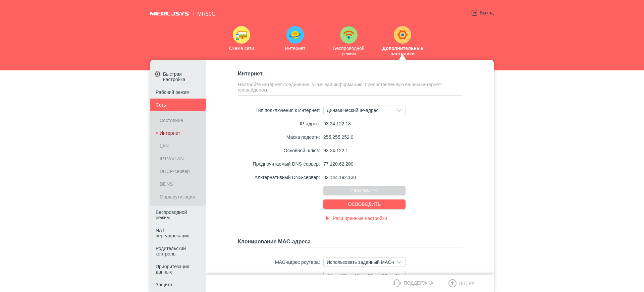Open the Интернет planet icon
The width and height of the screenshot is (644, 292).
click(295, 35)
